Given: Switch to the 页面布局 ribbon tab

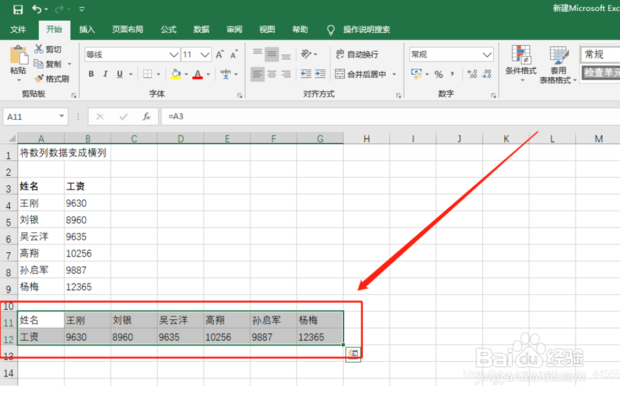Looking at the screenshot, I should pyautogui.click(x=127, y=30).
